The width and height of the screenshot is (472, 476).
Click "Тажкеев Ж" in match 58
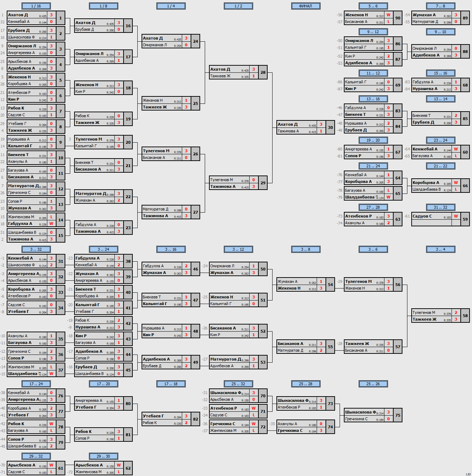point(424,319)
